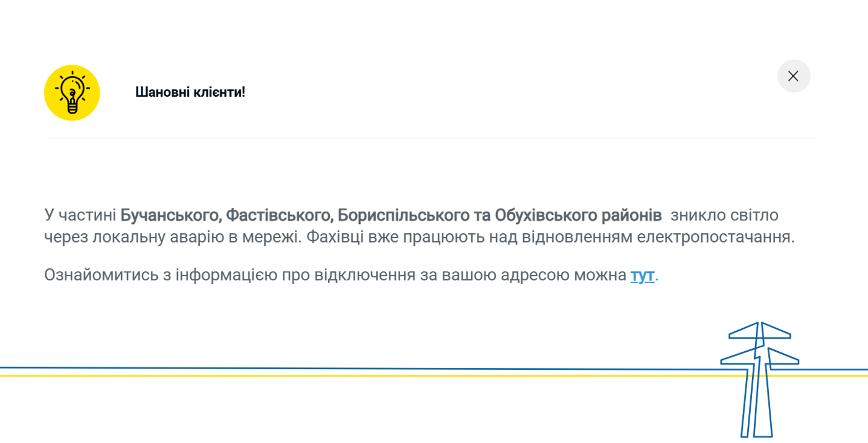The height and width of the screenshot is (443, 868).
Task: Click the Шановні клієнти! heading
Action: (x=190, y=92)
